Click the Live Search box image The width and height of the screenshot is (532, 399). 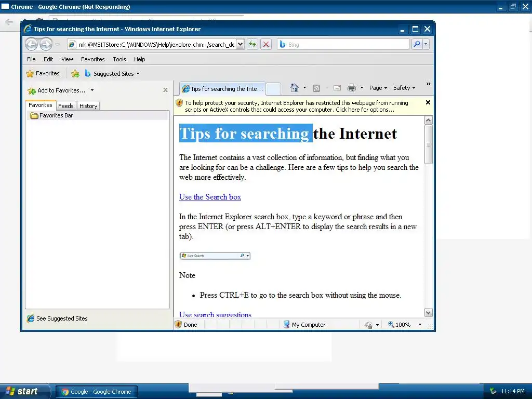pyautogui.click(x=215, y=256)
